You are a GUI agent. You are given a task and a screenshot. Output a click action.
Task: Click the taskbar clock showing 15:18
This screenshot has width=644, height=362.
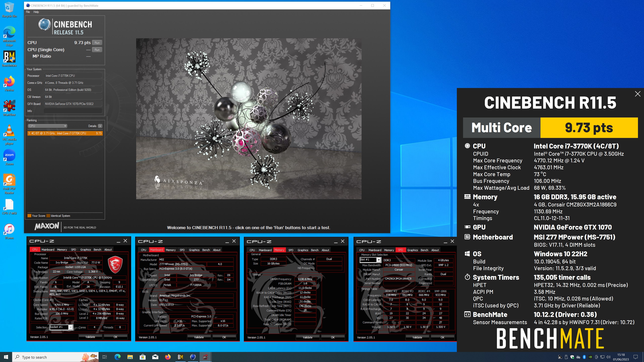tap(621, 357)
